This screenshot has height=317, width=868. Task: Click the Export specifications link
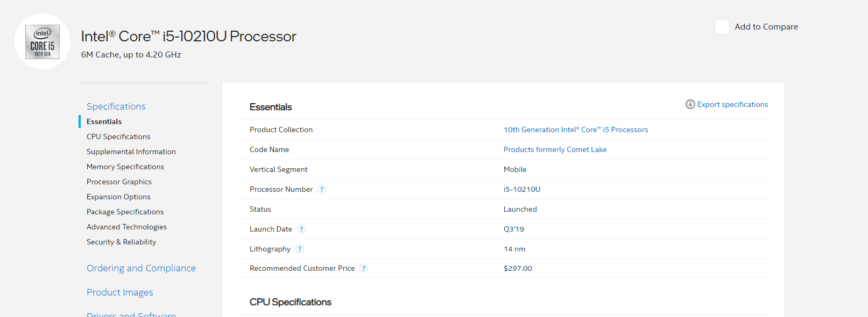[732, 104]
